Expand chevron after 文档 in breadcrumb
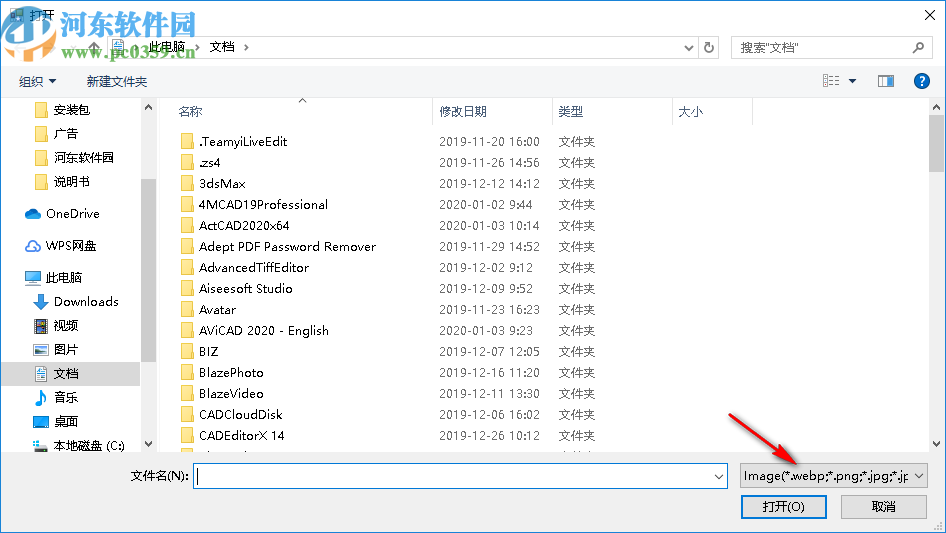The image size is (946, 533). [246, 47]
